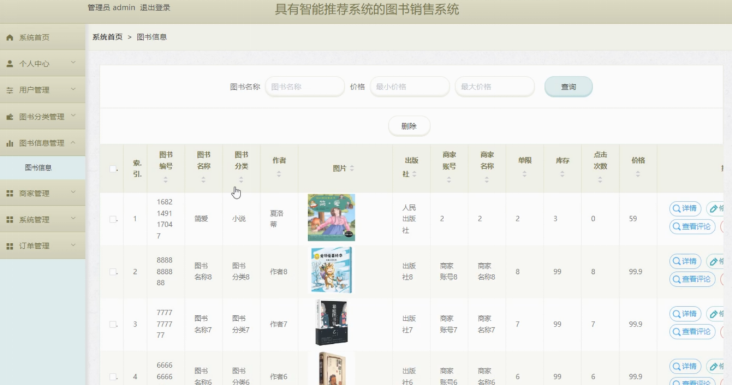Image resolution: width=733 pixels, height=385 pixels.
Task: Select the 图书信息 submenu item
Action: tap(43, 168)
